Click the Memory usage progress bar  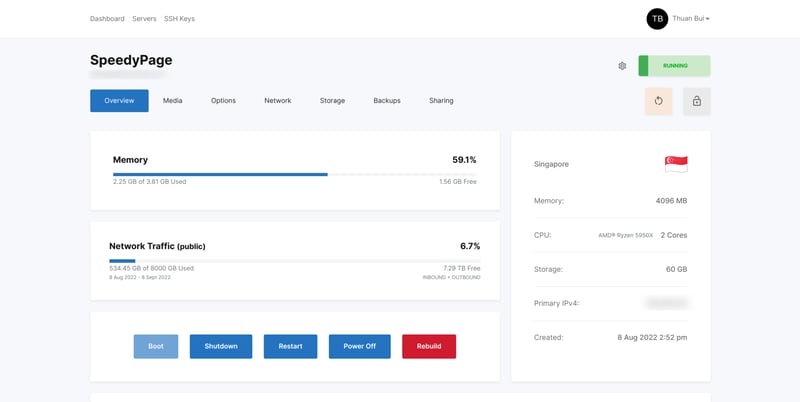tap(294, 174)
